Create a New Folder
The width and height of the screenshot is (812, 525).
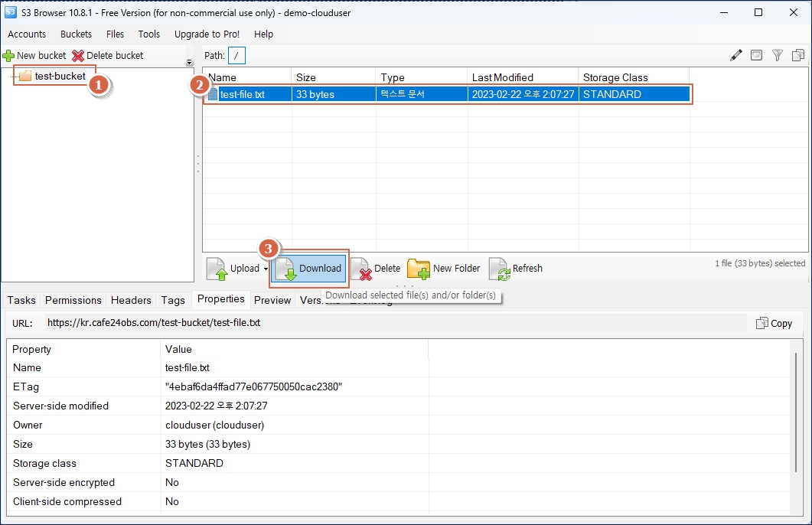coord(444,268)
